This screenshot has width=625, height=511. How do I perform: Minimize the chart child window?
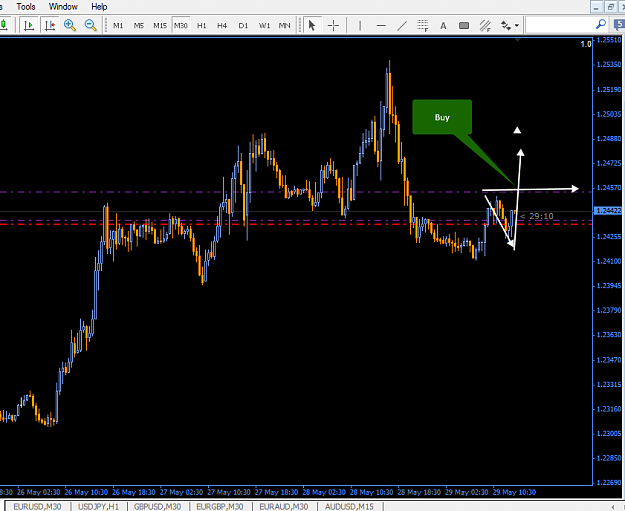click(596, 7)
